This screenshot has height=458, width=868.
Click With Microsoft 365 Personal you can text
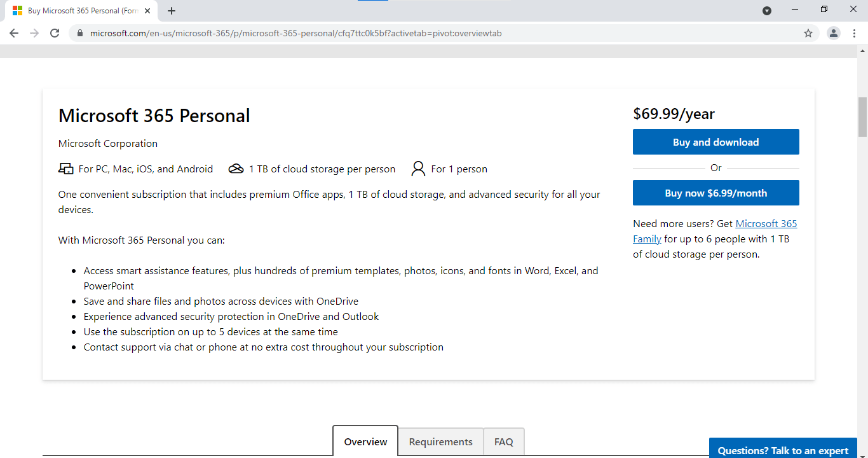tap(141, 240)
